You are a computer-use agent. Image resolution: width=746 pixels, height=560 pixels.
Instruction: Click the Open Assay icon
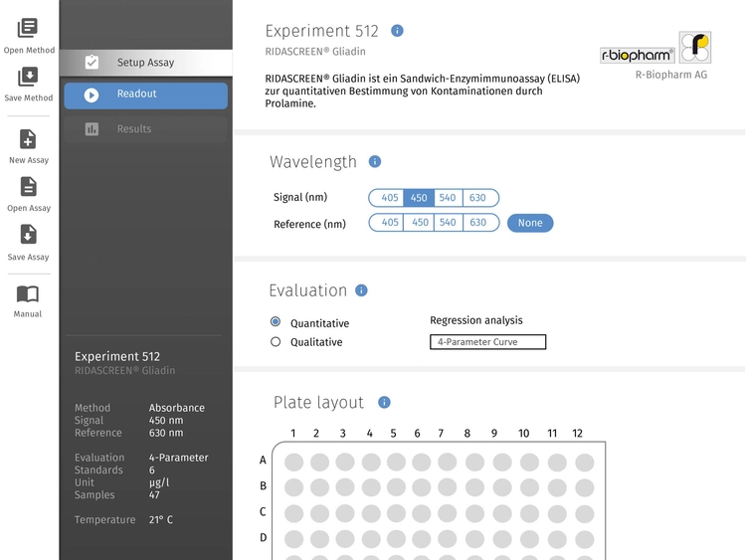pyautogui.click(x=29, y=187)
